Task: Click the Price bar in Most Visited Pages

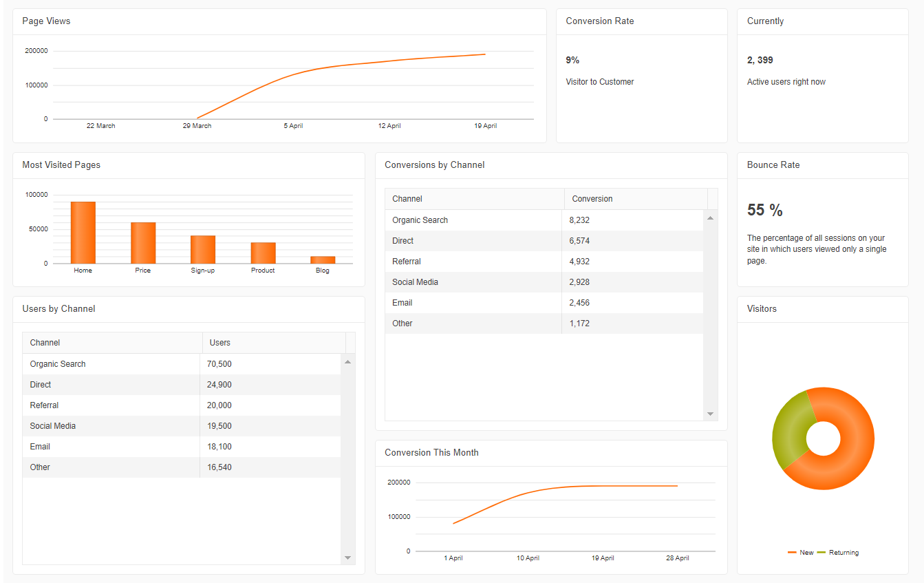Action: (142, 241)
